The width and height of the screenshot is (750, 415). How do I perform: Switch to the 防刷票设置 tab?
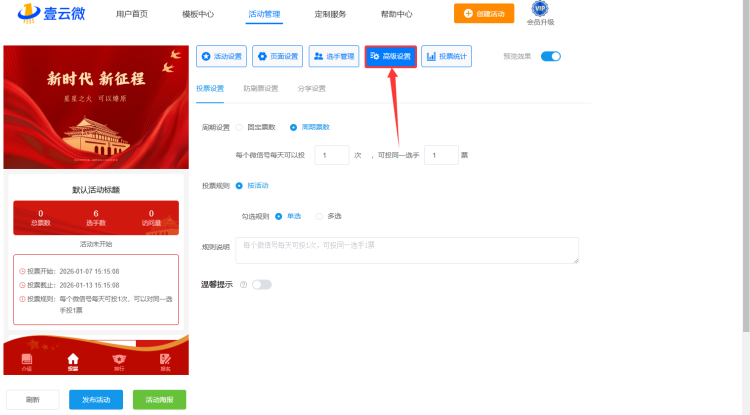(260, 88)
